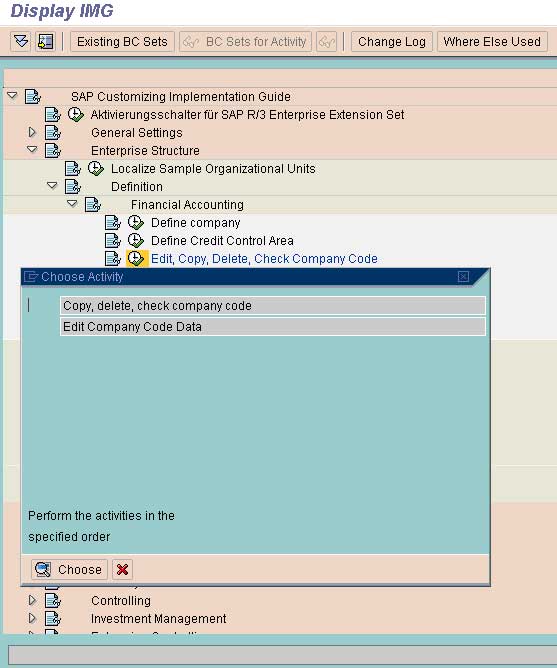Close the Choose Activity dialog

(463, 277)
